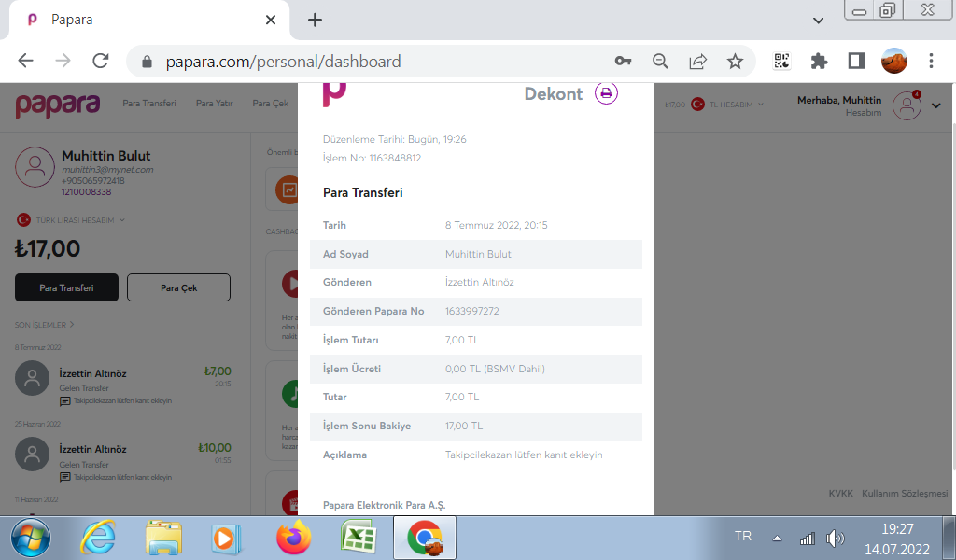The image size is (956, 560).
Task: Click the Muhittin Bulut profile avatar in sidebar
Action: point(35,166)
